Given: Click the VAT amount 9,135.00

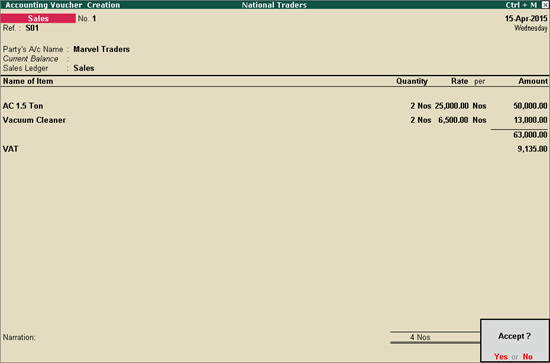Looking at the screenshot, I should coord(532,149).
